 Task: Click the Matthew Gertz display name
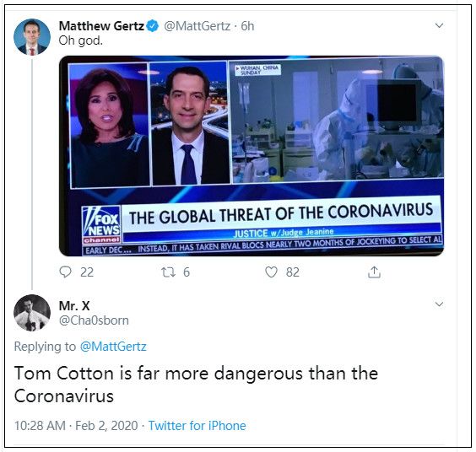pos(101,26)
